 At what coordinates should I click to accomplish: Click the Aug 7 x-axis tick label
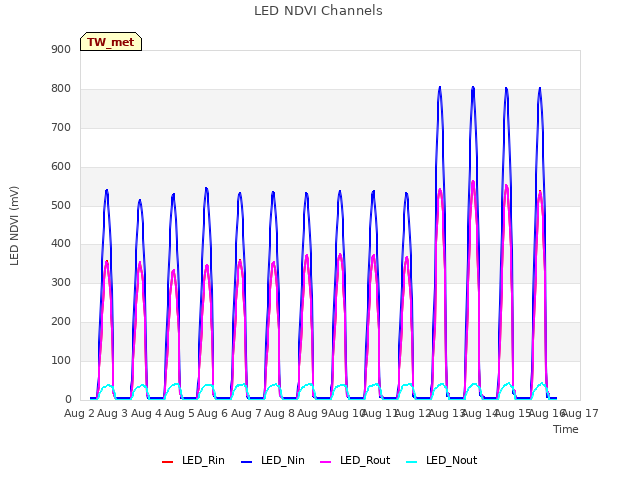246,413
